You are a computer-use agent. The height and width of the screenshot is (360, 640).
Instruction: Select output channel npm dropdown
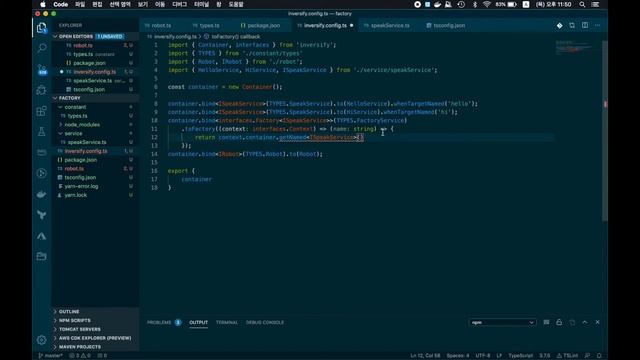coord(502,322)
